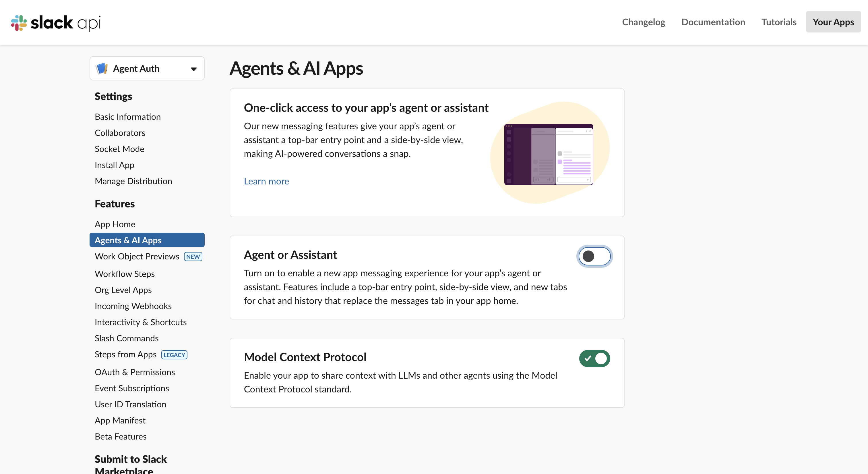Click the Model Context Protocol heading
Viewport: 868px width, 474px height.
[x=305, y=357]
